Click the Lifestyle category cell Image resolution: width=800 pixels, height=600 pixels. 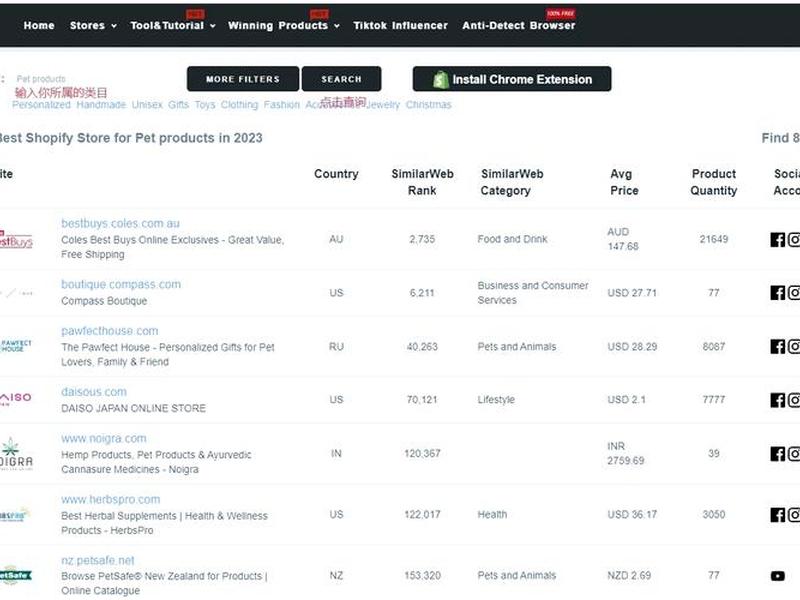496,399
